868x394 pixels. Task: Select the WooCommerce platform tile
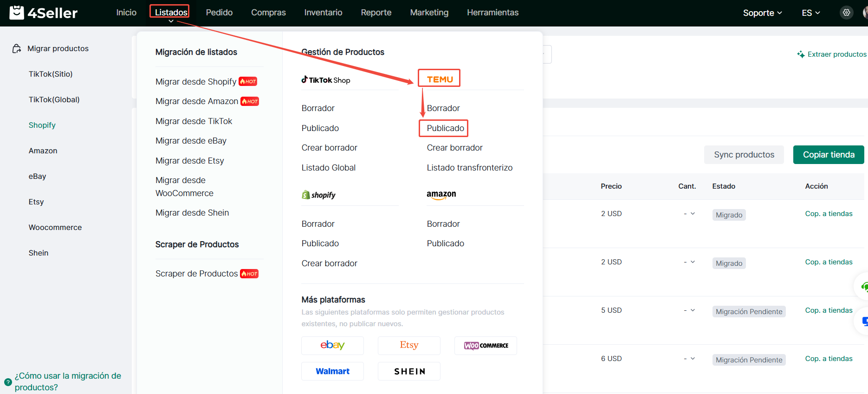pos(486,345)
